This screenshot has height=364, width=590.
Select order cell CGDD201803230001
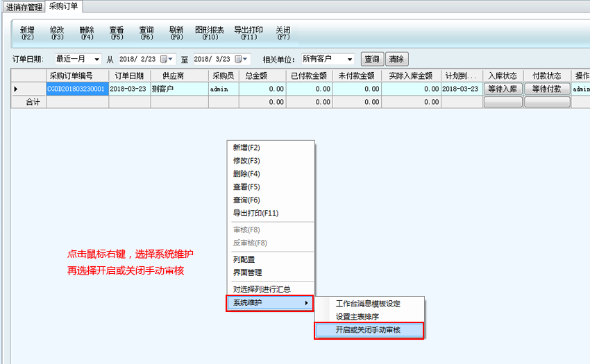pyautogui.click(x=76, y=89)
